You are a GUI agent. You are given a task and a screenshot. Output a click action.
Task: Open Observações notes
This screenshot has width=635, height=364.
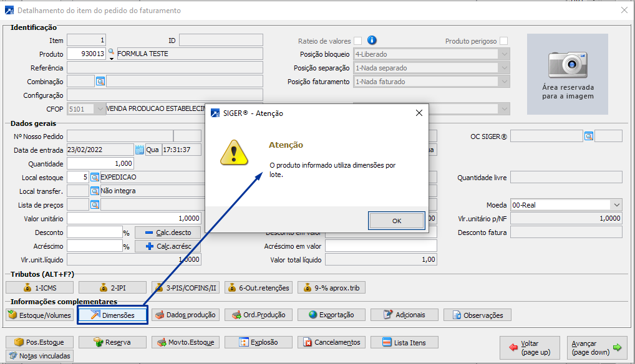pos(477,315)
